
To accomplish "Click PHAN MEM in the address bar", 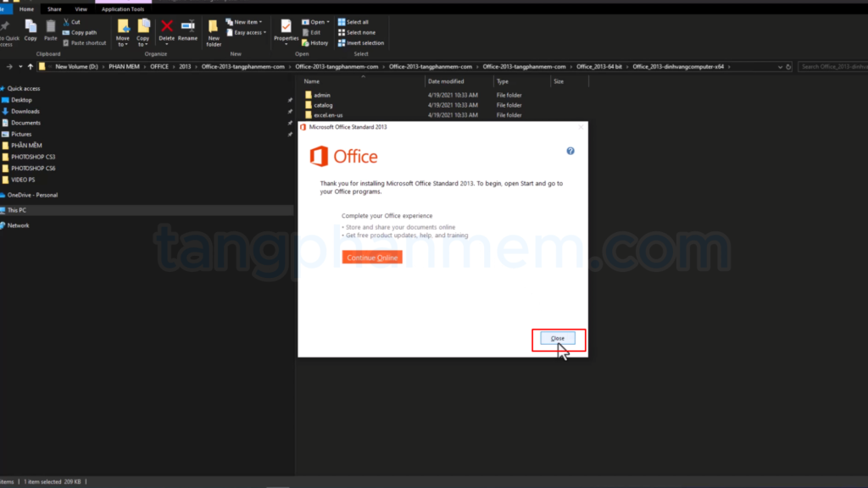I will click(124, 66).
